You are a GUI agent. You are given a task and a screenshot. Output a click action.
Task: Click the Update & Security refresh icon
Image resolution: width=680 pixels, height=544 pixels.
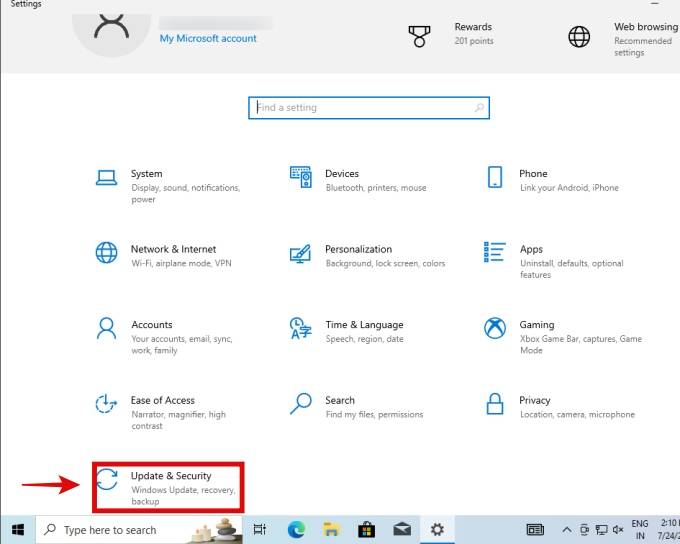point(107,479)
